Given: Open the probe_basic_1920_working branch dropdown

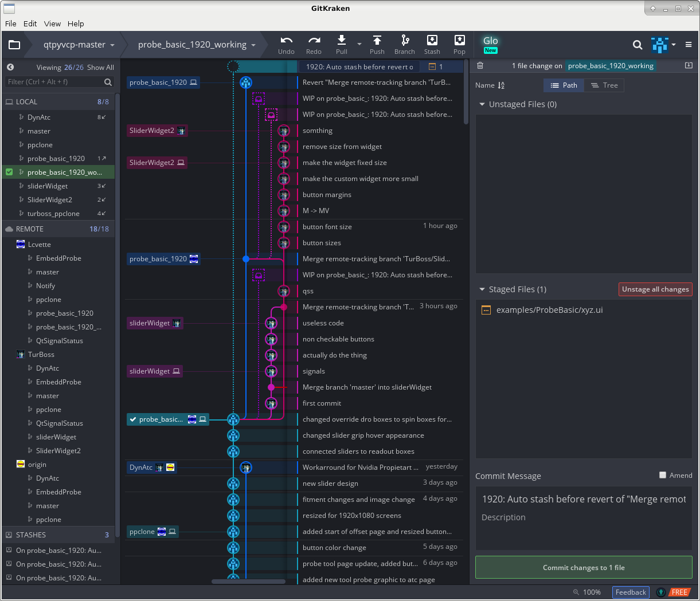Looking at the screenshot, I should (x=197, y=45).
